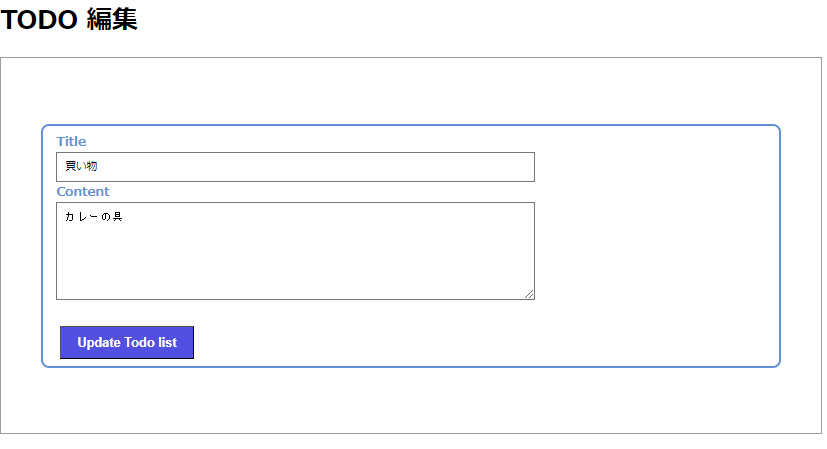Click empty outer panel below the blue form
This screenshot has height=449, width=827.
coord(410,400)
